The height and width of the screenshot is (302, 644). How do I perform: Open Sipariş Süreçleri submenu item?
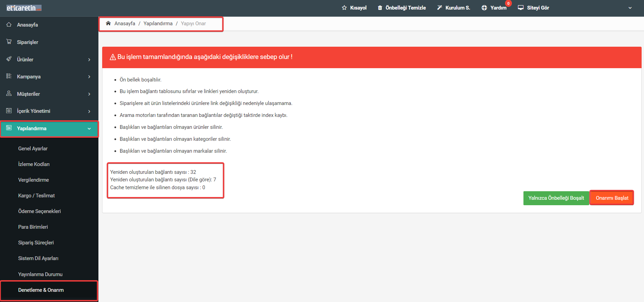click(36, 243)
